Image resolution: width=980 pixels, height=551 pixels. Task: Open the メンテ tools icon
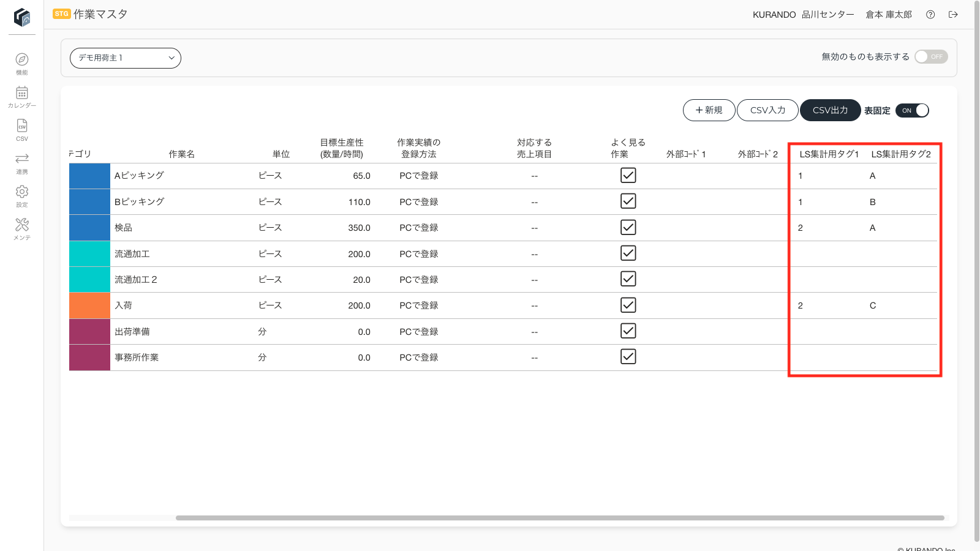(22, 225)
